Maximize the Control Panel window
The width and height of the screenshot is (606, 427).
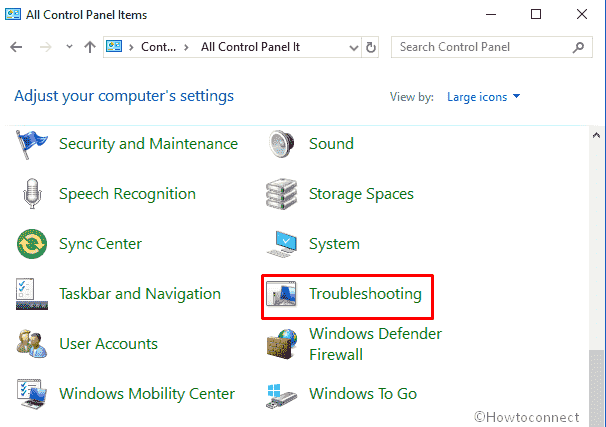pyautogui.click(x=536, y=14)
